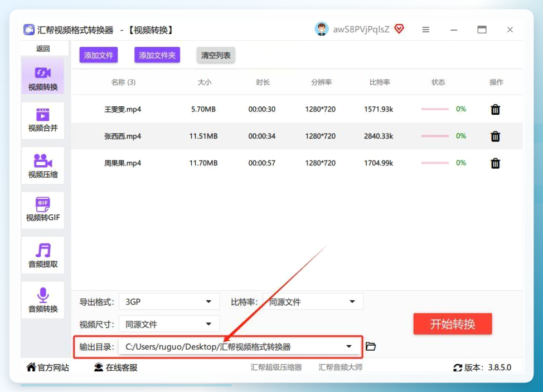
Task: Browse output folder with the folder icon
Action: tap(371, 346)
